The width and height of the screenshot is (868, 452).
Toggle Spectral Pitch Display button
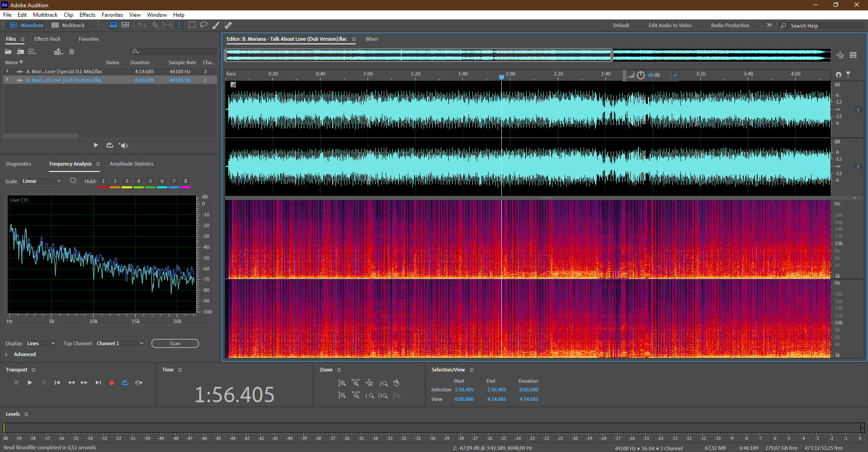[x=125, y=25]
